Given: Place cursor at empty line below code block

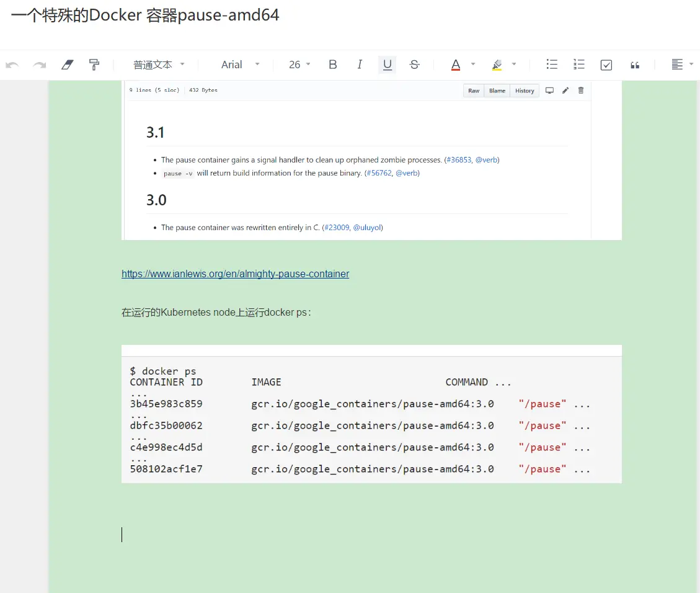Looking at the screenshot, I should tap(371, 535).
